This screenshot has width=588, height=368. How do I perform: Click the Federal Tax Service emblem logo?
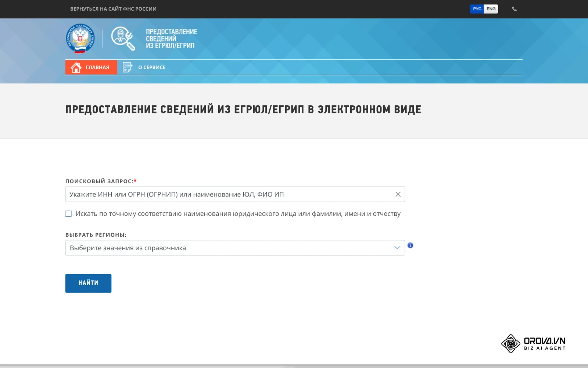click(x=80, y=38)
